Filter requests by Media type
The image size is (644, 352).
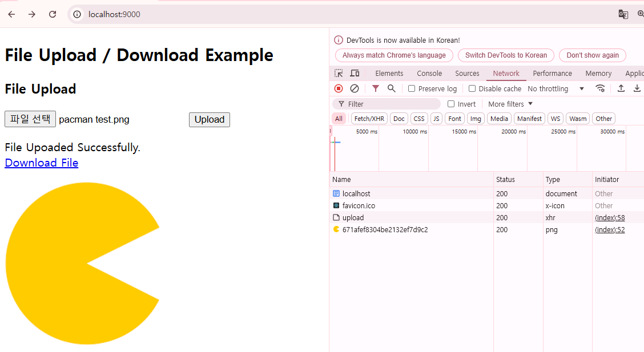[499, 119]
